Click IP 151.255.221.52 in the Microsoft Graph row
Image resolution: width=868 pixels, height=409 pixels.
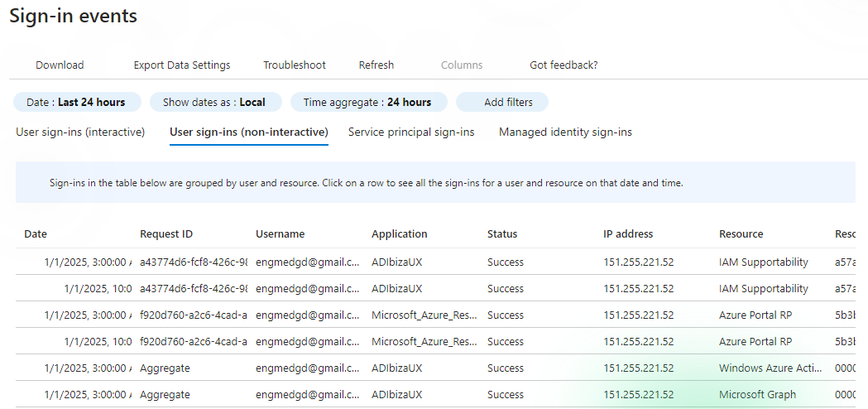coord(639,395)
